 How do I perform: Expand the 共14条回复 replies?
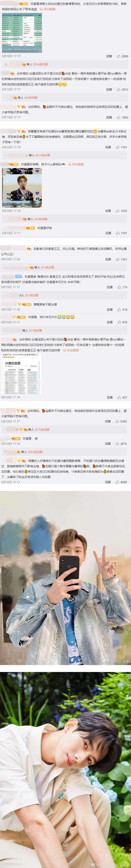coord(43,155)
